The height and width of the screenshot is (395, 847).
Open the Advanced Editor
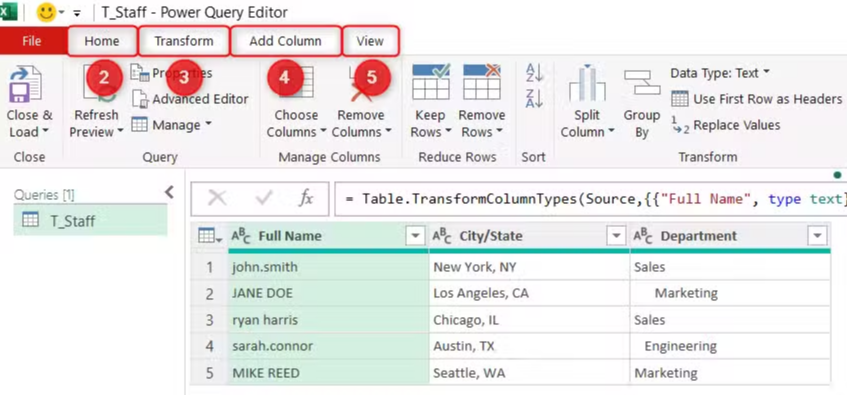click(190, 99)
